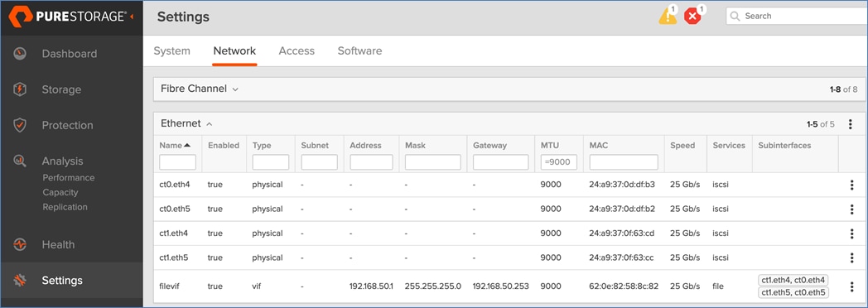This screenshot has width=868, height=308.
Task: Click the Protection shield icon
Action: coord(20,125)
